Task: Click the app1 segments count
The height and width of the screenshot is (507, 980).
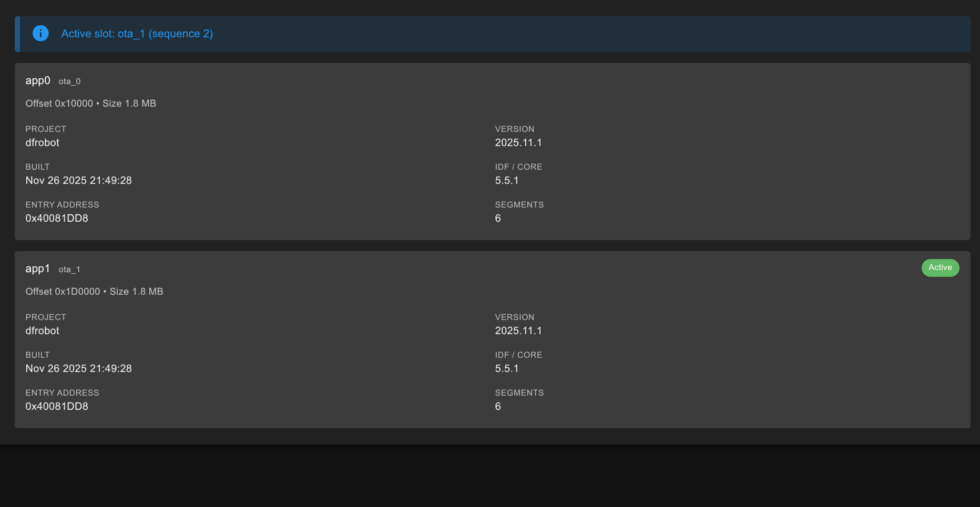Action: click(x=498, y=406)
